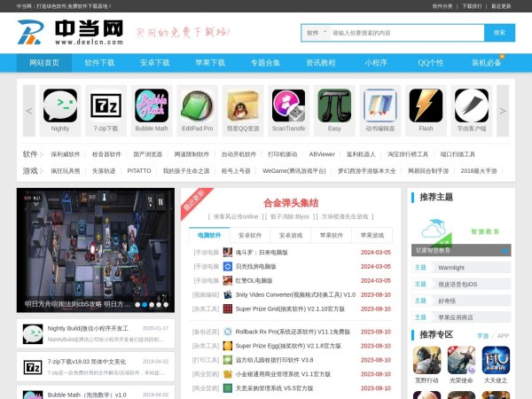
Task: Open the ScanTransfer app icon
Action: point(288,106)
